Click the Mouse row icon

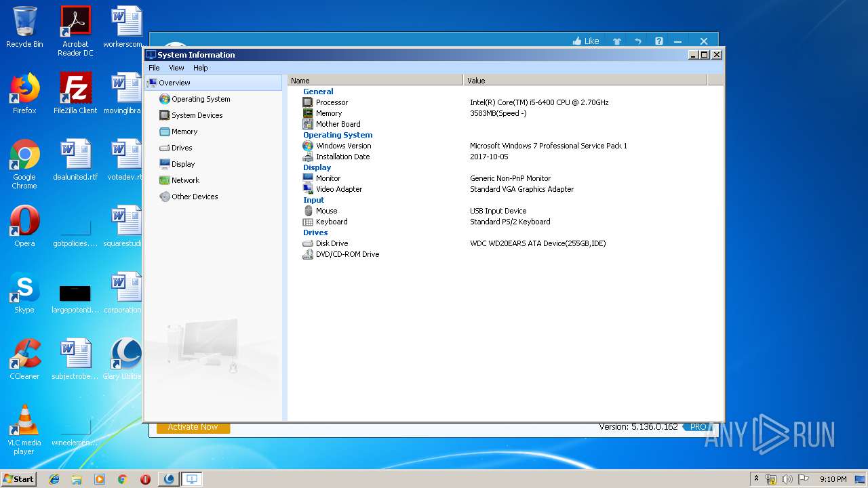pyautogui.click(x=308, y=211)
